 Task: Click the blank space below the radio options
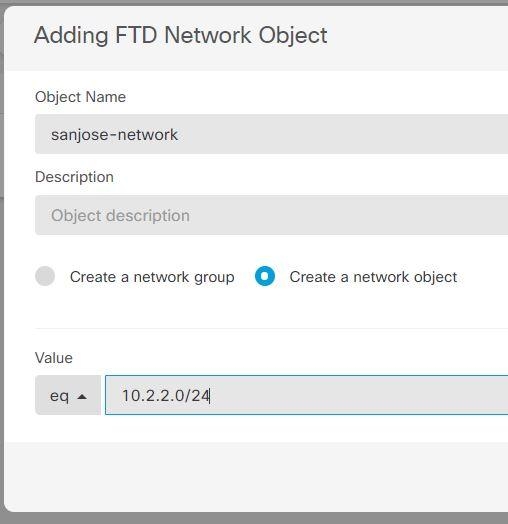pos(271,307)
